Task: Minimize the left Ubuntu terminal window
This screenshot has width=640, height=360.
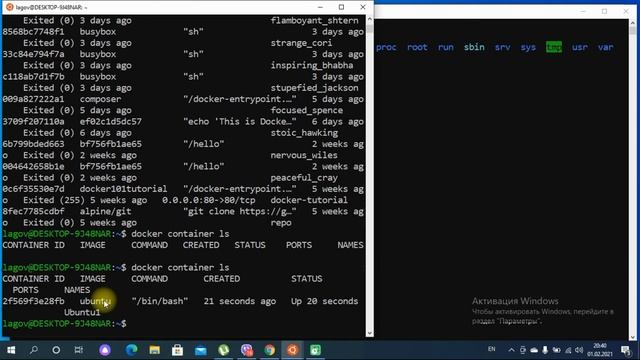Action: [320, 7]
